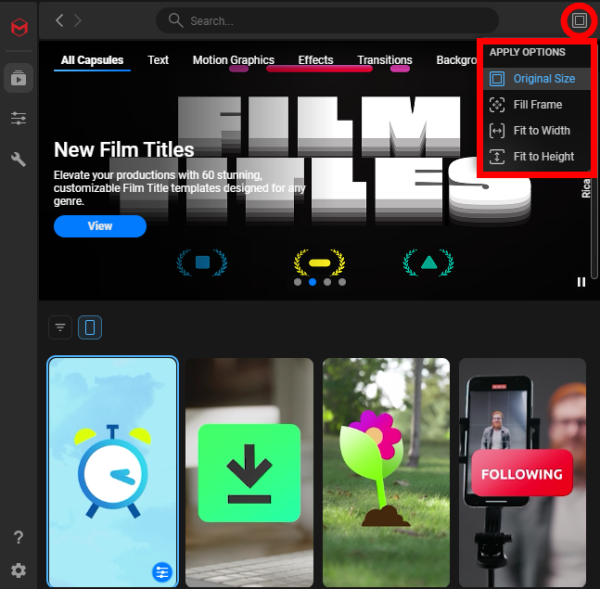Click the vertical scrollbar on the right

pyautogui.click(x=594, y=227)
